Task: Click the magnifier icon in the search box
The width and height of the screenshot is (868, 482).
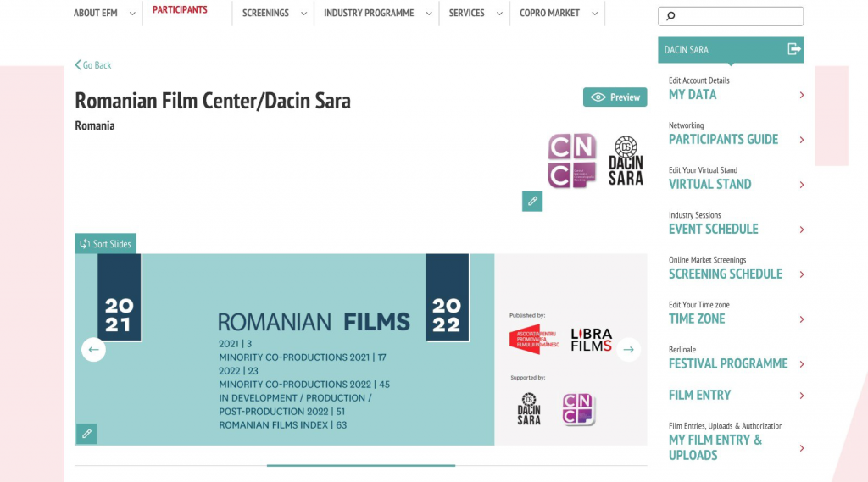Action: (x=671, y=16)
